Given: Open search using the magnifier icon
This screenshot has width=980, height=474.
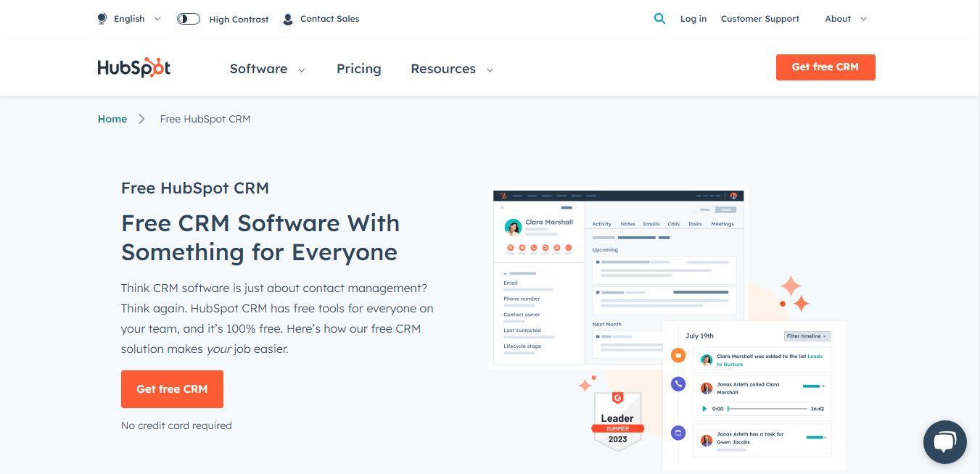Looking at the screenshot, I should click(659, 18).
